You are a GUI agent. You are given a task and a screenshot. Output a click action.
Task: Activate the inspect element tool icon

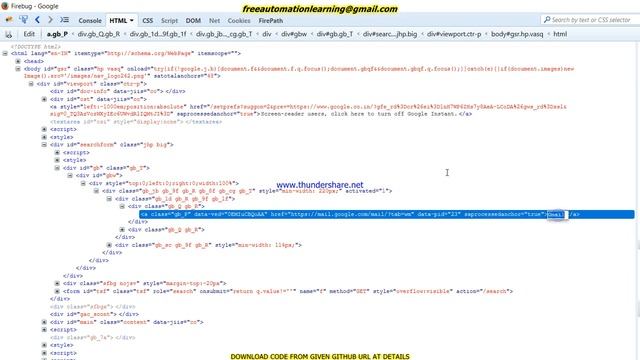click(23, 20)
